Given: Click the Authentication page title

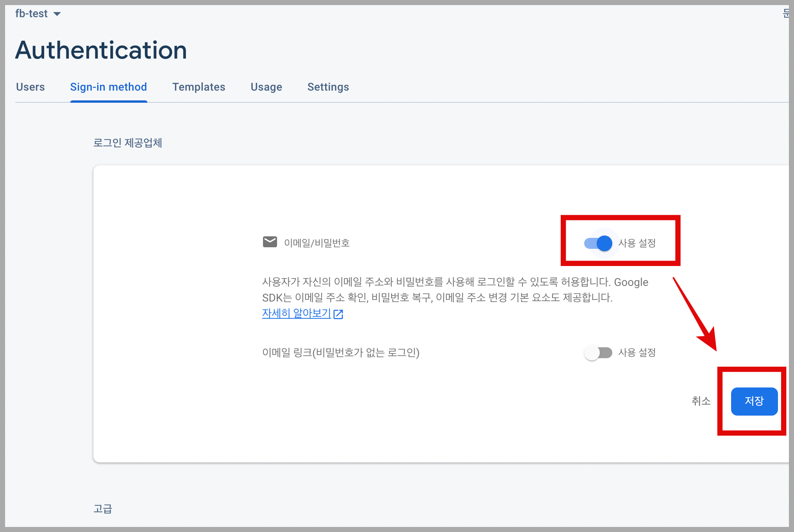Looking at the screenshot, I should pyautogui.click(x=101, y=50).
